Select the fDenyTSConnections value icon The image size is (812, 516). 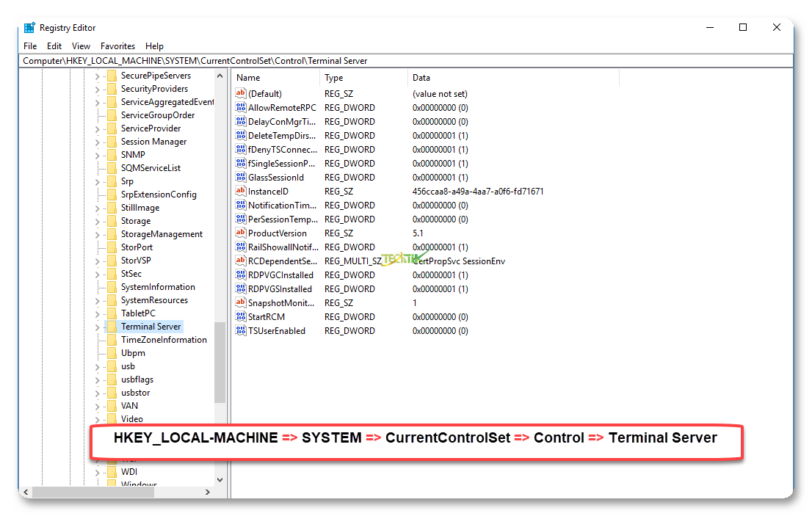coord(241,150)
